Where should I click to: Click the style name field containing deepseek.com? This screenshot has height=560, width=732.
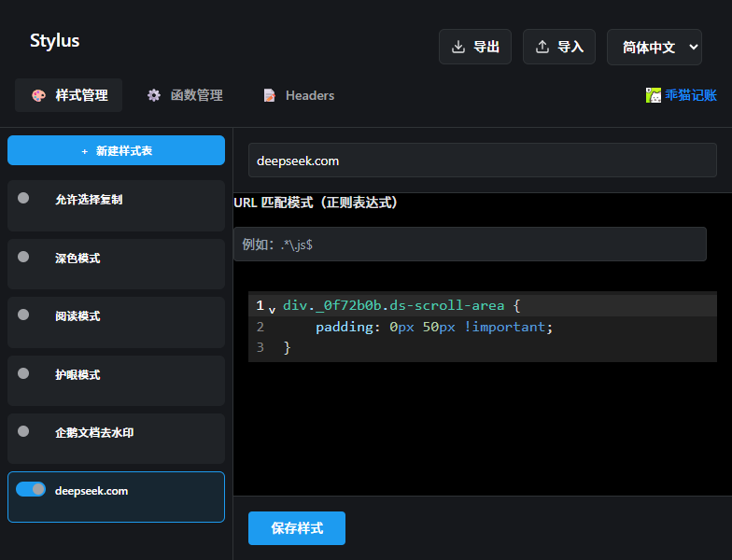coord(482,161)
